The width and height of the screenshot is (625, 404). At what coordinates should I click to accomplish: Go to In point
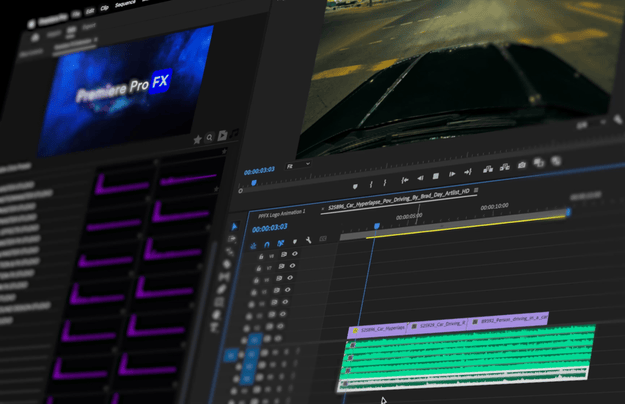405,180
